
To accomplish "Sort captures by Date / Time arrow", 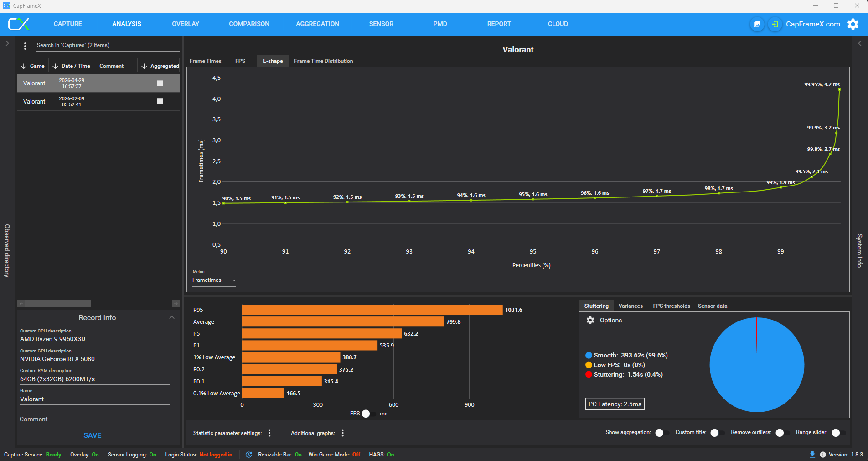I will click(x=55, y=66).
